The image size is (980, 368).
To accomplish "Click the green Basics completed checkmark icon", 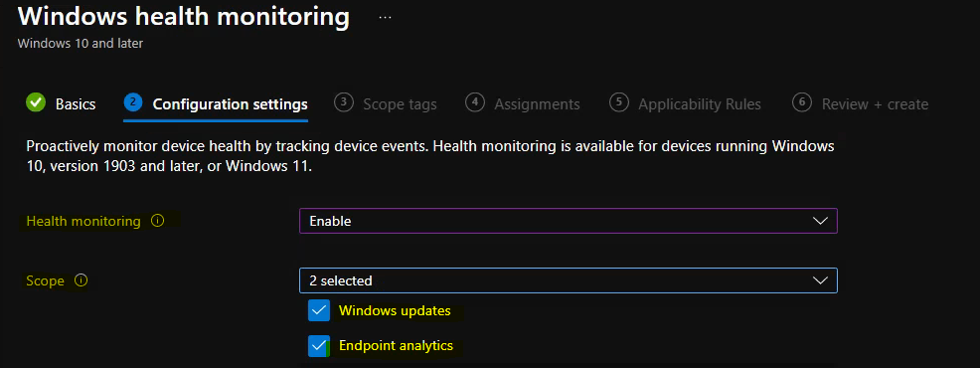I will [36, 102].
